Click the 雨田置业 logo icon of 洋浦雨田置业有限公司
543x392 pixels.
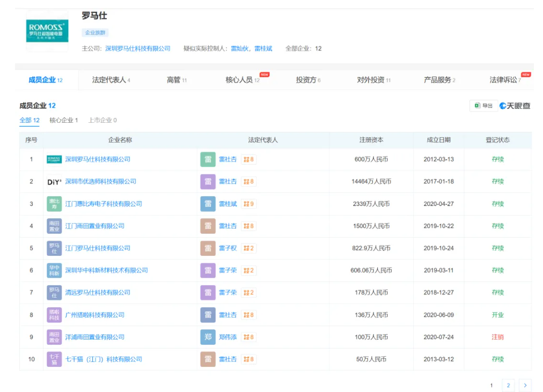[x=54, y=337]
